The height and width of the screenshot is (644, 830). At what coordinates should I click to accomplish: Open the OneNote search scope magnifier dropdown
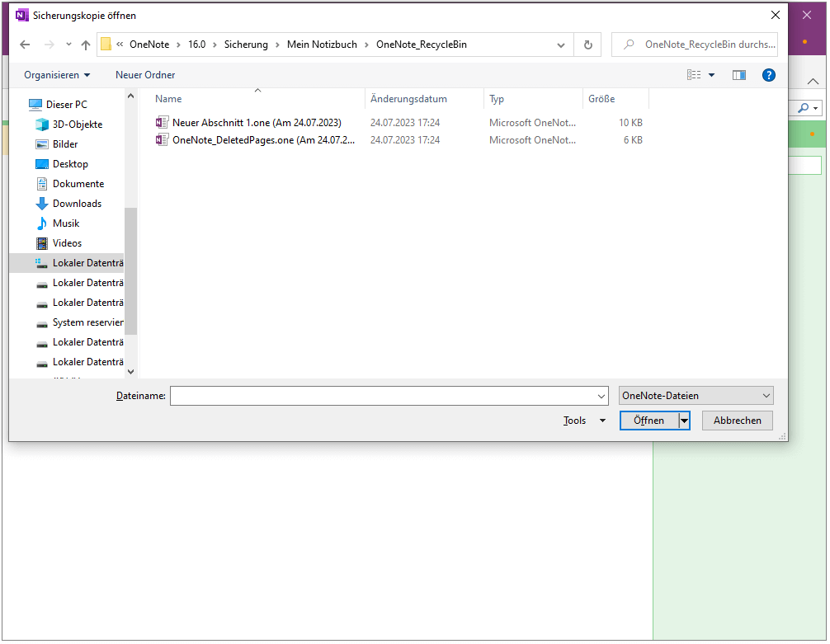(817, 107)
